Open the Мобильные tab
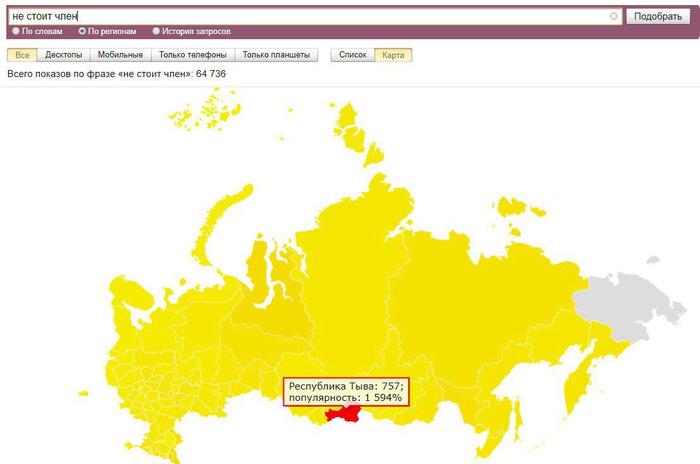This screenshot has height=464, width=700. (x=120, y=55)
